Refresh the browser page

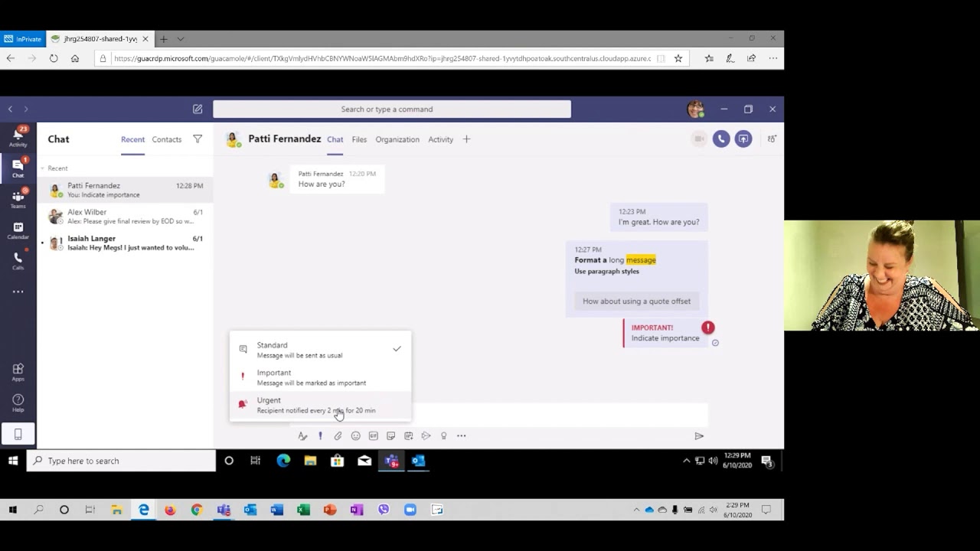[54, 58]
